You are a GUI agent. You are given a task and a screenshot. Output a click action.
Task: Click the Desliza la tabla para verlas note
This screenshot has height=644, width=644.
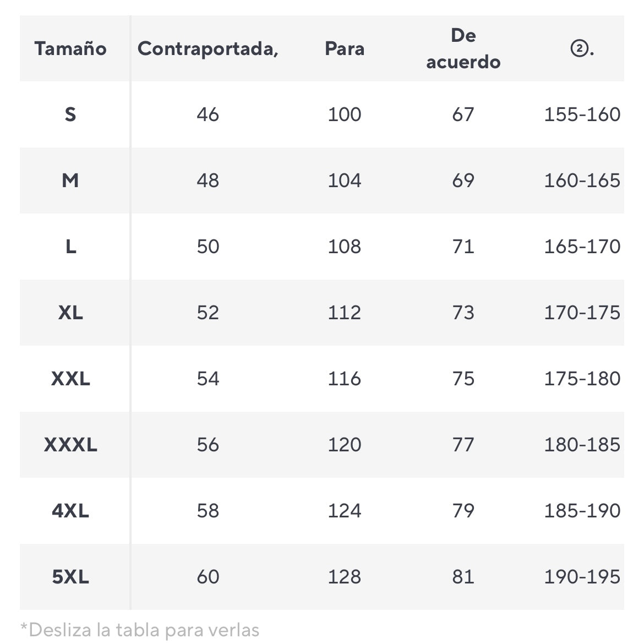tap(140, 630)
